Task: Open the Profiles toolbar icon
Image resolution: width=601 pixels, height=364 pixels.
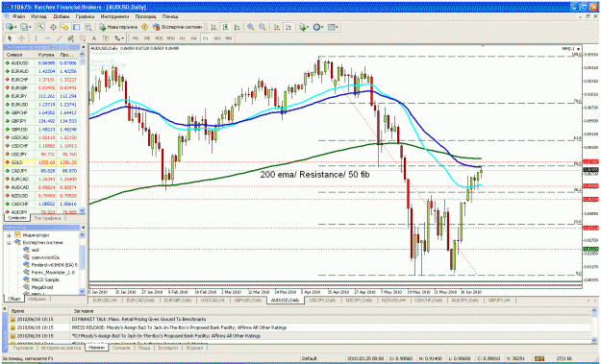Action: click(x=24, y=27)
